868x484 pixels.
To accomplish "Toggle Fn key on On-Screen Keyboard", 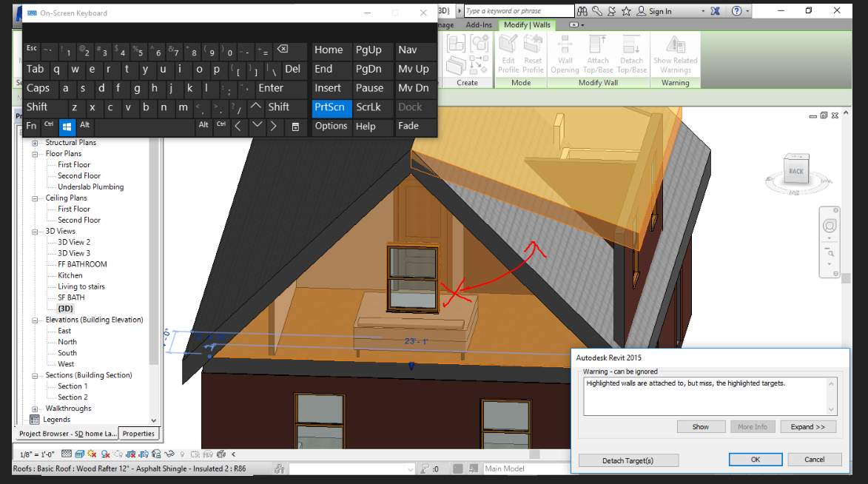I will coord(32,126).
